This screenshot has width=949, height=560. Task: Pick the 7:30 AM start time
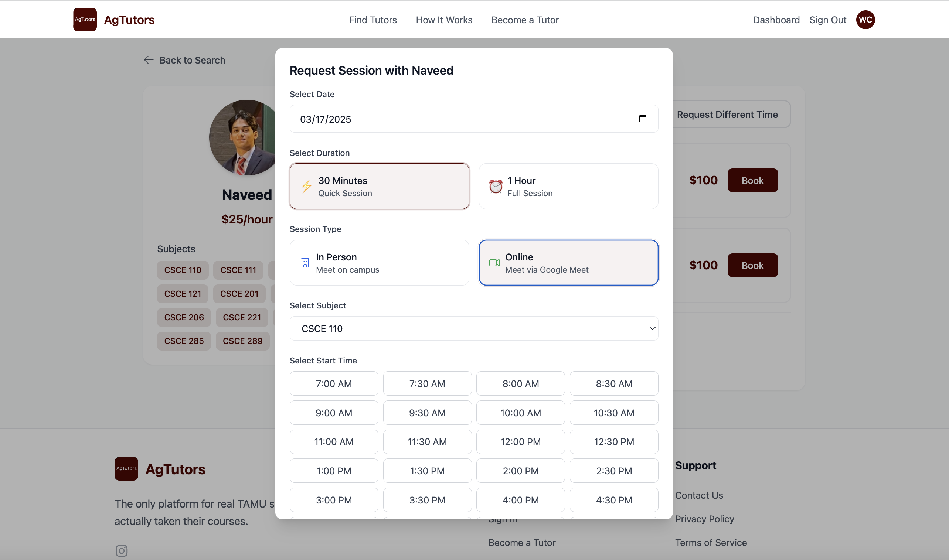pos(427,383)
